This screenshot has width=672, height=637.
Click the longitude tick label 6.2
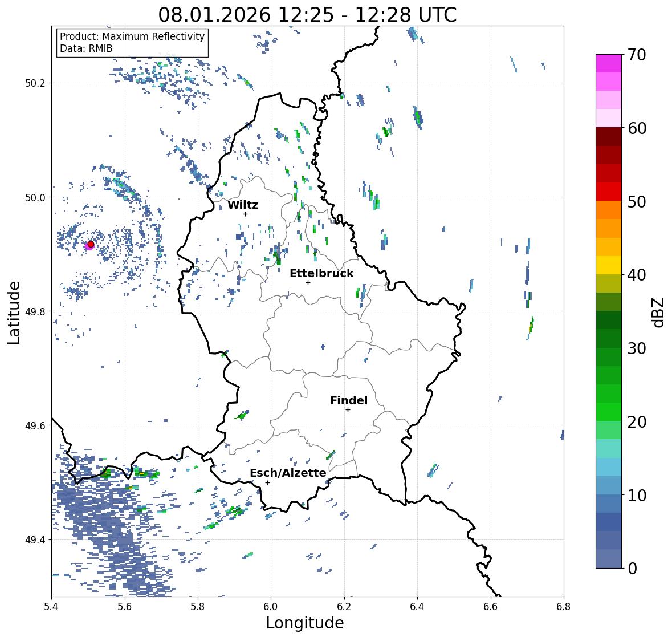click(344, 607)
